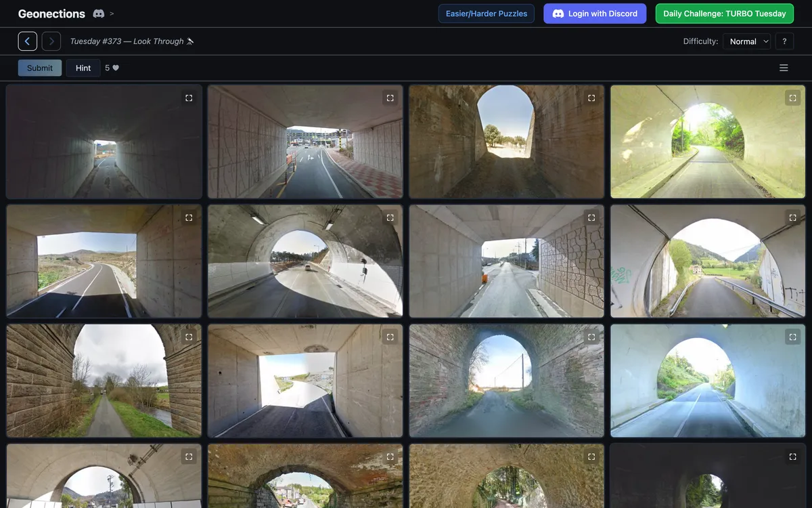Go to the previous puzzle with the left chevron

click(x=28, y=41)
